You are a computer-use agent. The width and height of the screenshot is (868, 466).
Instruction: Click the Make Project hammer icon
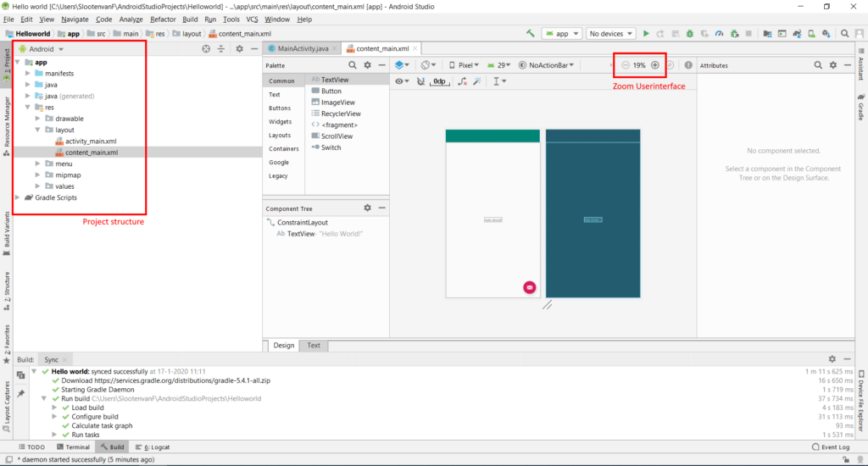(x=531, y=33)
